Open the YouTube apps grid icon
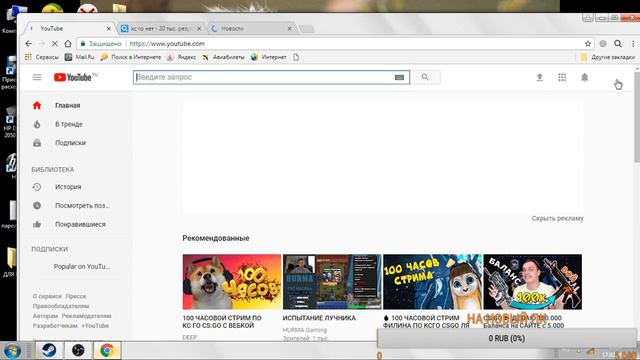Image resolution: width=640 pixels, height=360 pixels. click(x=562, y=77)
